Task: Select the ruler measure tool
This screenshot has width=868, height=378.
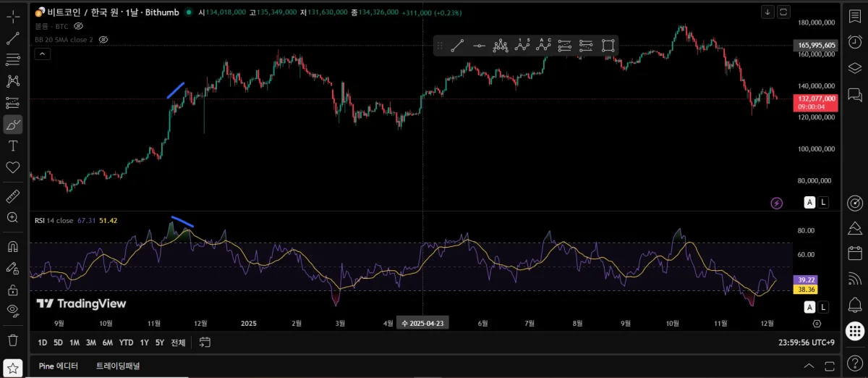Action: pos(13,196)
